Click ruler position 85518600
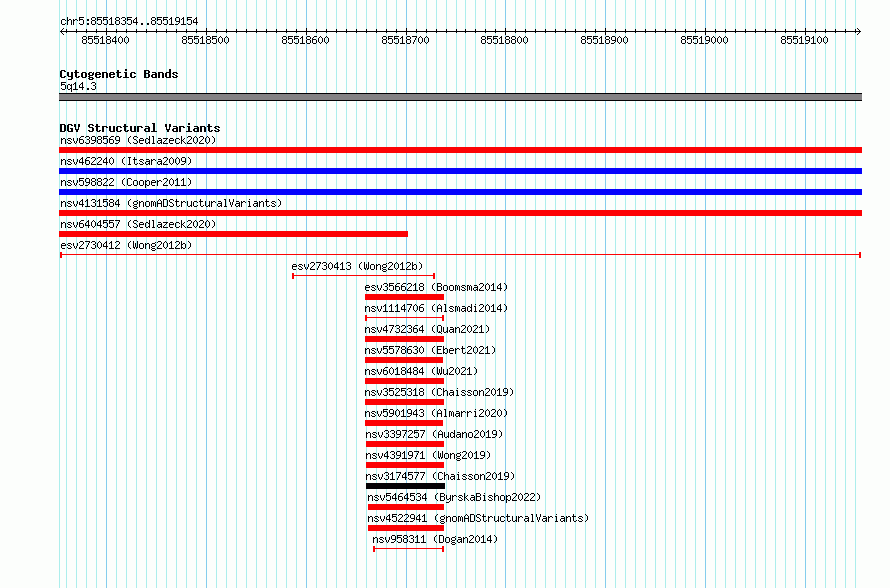This screenshot has height=588, width=890. coord(305,40)
